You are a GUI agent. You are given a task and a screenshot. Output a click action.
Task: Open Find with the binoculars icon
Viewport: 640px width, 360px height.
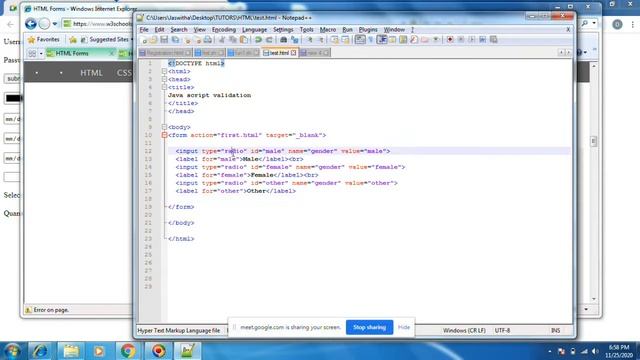coord(284,40)
